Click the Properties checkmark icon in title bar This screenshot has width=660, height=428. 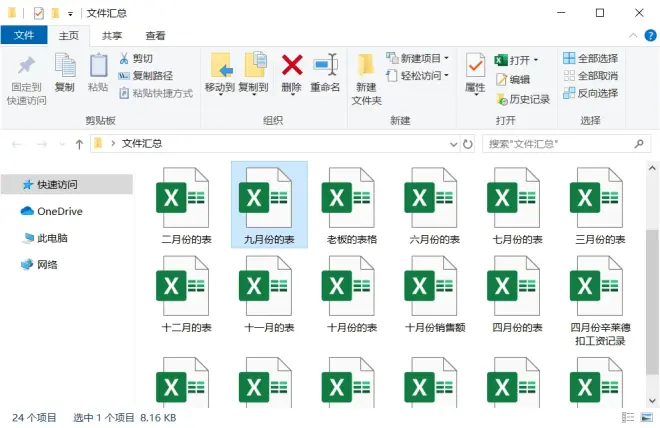(x=38, y=13)
